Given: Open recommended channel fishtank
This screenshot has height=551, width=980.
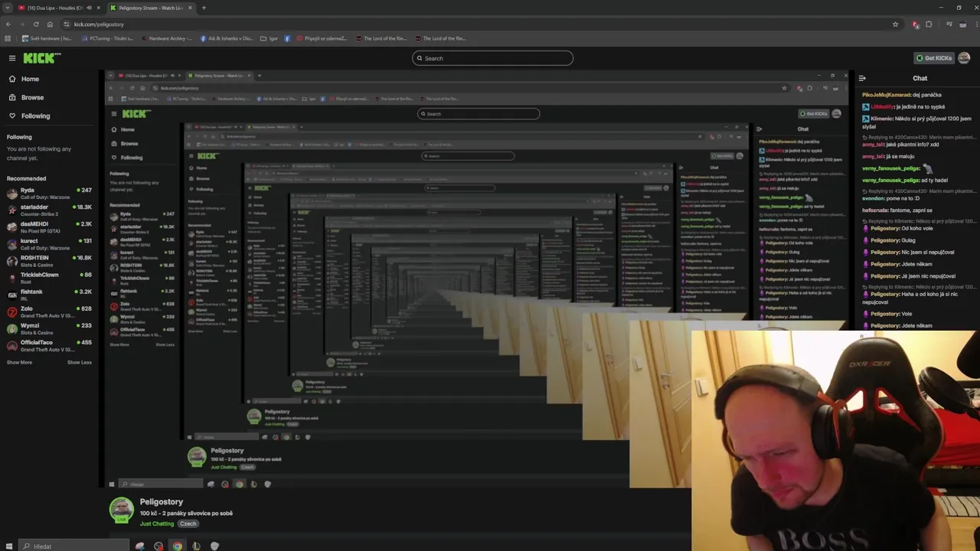Looking at the screenshot, I should pos(49,295).
